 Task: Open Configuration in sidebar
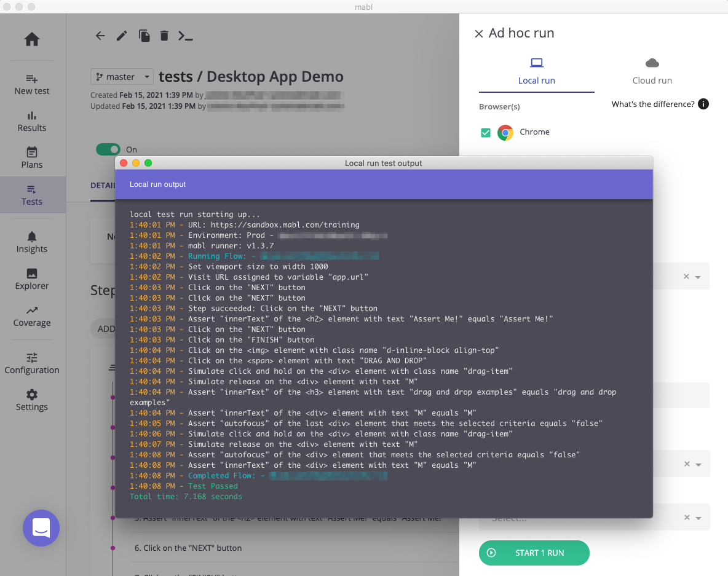(31, 364)
